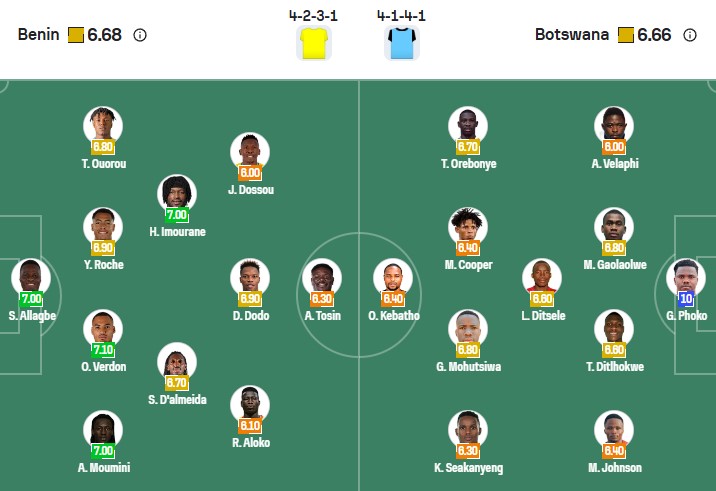Click T. Orebonye's player name
Screen dimensions: 716x491
468,164
